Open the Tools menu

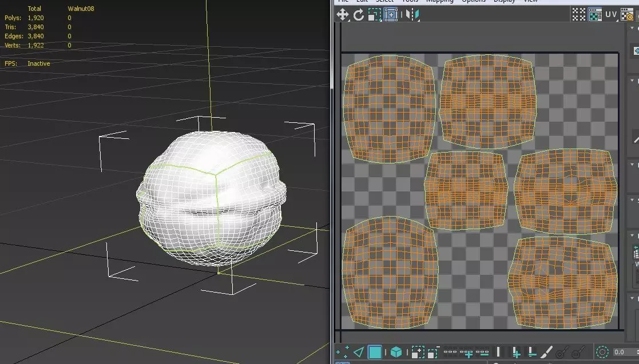(x=410, y=1)
